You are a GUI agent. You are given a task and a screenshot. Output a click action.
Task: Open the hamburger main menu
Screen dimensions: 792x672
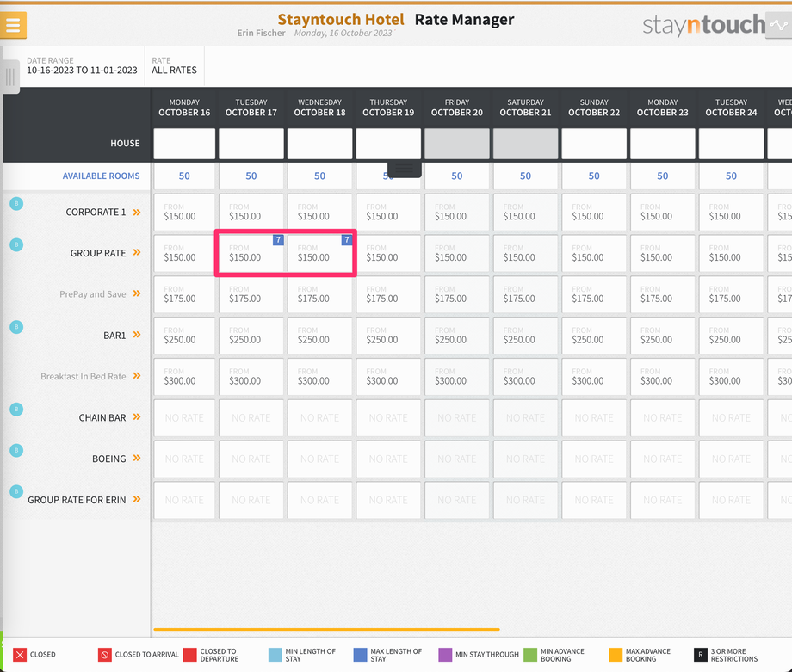pyautogui.click(x=13, y=25)
